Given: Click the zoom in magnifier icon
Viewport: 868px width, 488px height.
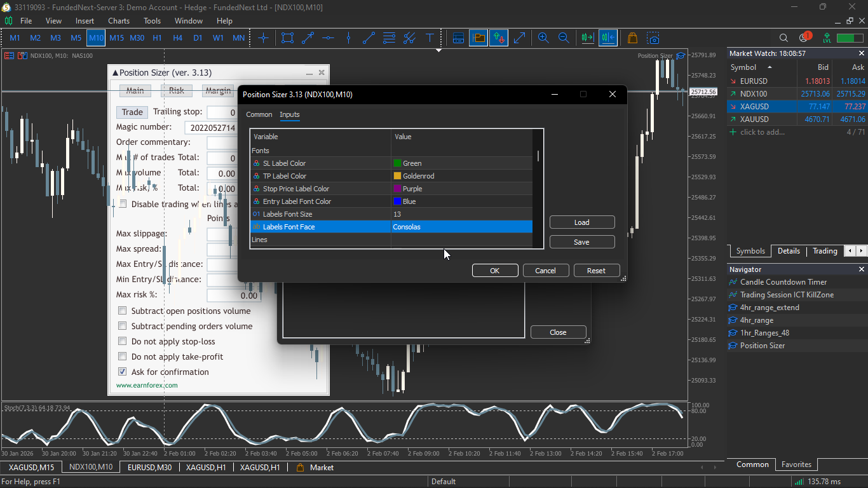Looking at the screenshot, I should coord(543,38).
